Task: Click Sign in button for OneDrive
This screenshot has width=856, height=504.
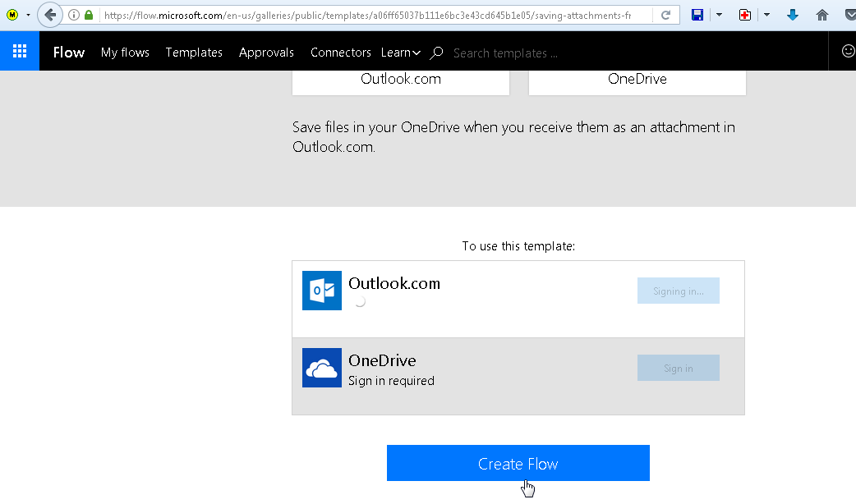Action: (x=678, y=369)
